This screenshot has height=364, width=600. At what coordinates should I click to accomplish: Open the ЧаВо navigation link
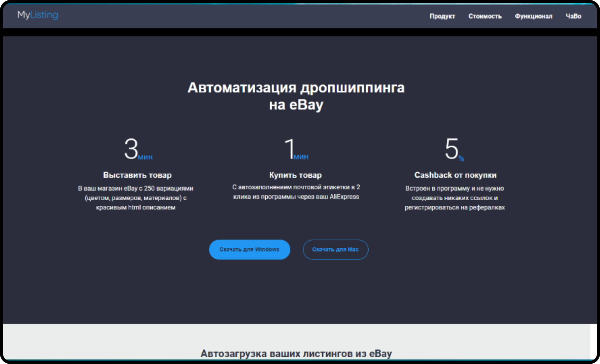tap(573, 16)
